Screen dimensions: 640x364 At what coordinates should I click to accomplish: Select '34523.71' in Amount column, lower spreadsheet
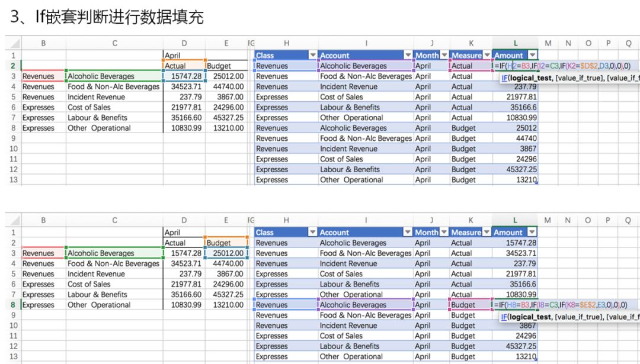pyautogui.click(x=515, y=253)
